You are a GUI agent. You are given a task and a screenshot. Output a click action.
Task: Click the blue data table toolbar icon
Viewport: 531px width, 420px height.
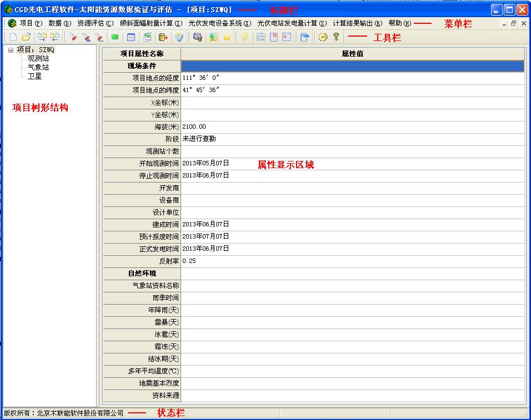click(131, 37)
